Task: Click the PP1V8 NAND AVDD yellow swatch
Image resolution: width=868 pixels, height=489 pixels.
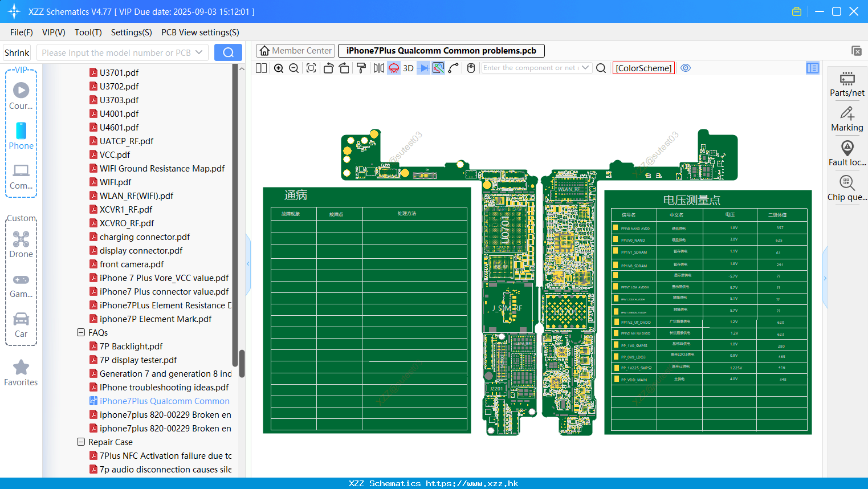Action: point(616,228)
